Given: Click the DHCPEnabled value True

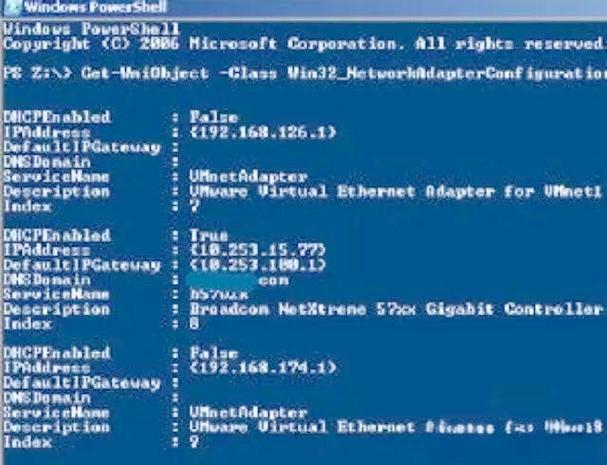Looking at the screenshot, I should tap(209, 235).
